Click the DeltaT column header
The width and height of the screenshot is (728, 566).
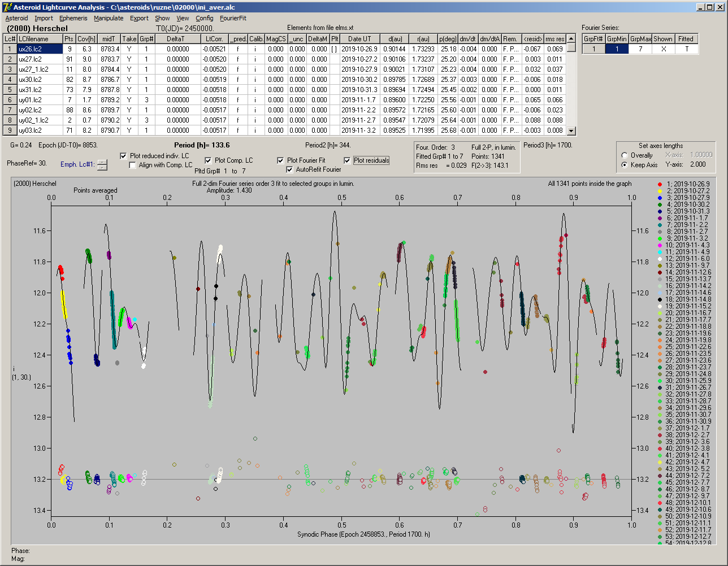(178, 39)
